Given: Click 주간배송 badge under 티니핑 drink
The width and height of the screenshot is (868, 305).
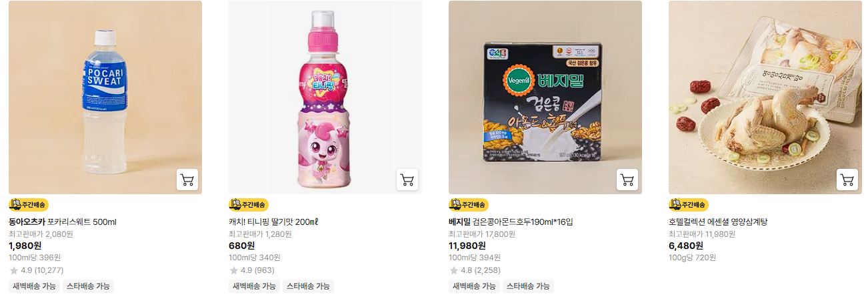Looking at the screenshot, I should coord(249,205).
